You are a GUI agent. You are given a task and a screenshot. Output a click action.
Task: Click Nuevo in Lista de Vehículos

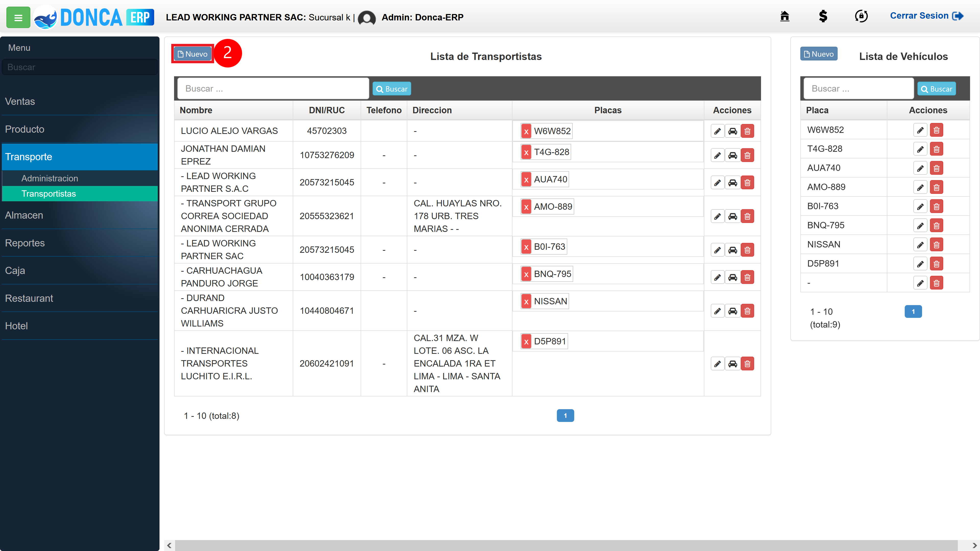click(x=819, y=54)
